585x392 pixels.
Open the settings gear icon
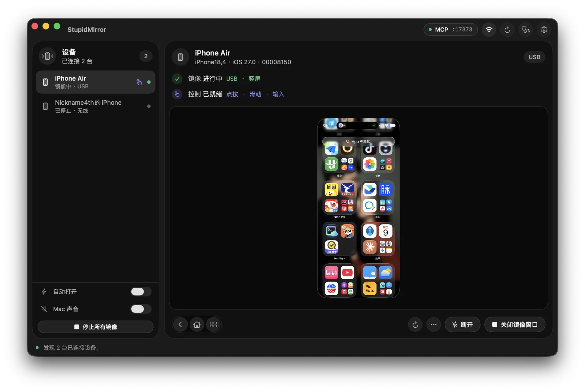544,30
